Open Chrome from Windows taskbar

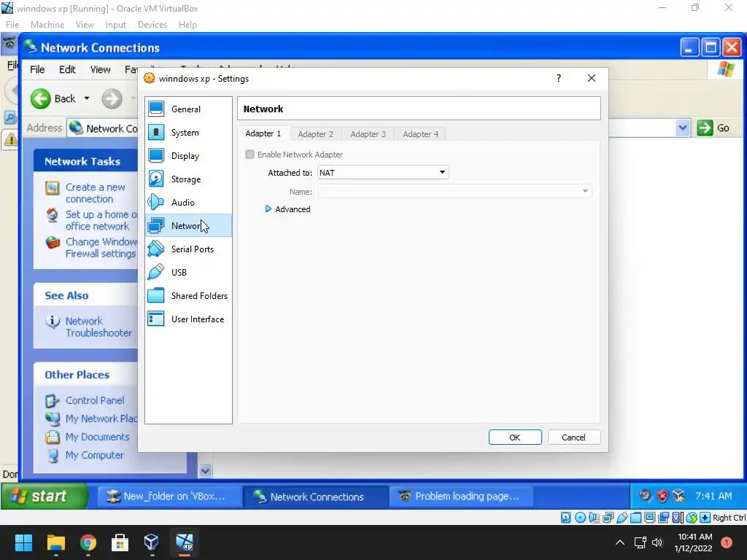(88, 542)
